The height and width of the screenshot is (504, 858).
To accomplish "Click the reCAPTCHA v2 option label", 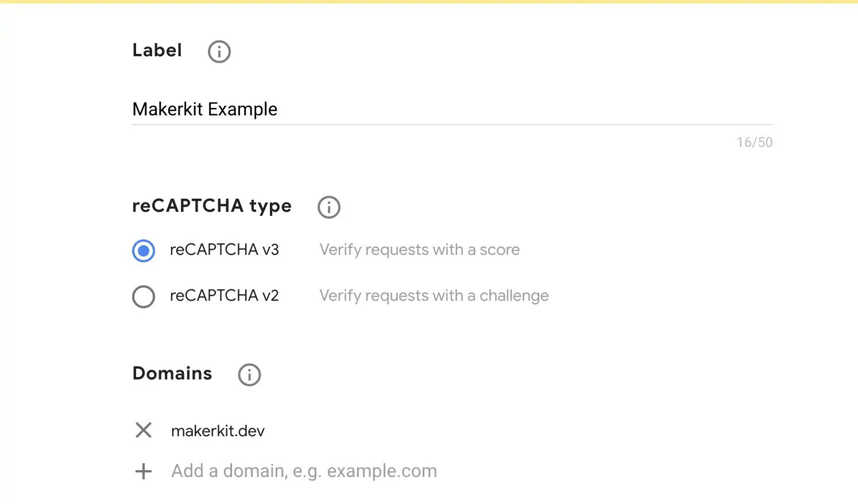I will (224, 296).
